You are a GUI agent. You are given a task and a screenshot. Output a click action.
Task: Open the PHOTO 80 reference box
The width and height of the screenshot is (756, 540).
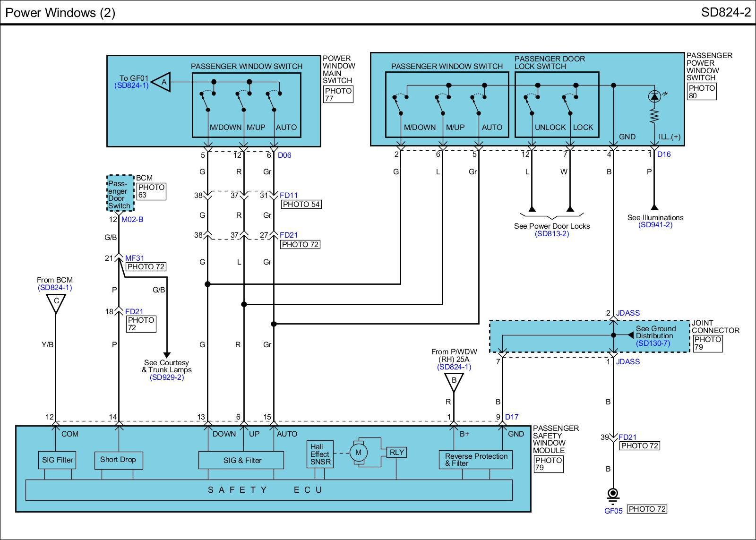702,92
